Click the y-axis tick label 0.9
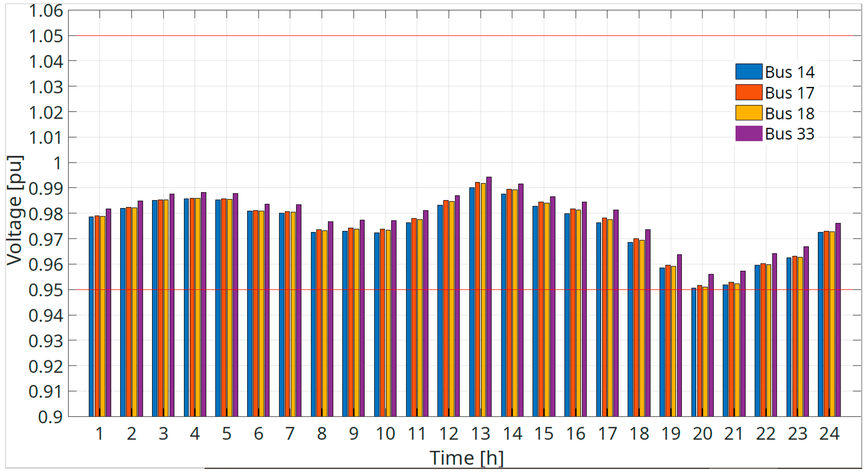 [50, 417]
